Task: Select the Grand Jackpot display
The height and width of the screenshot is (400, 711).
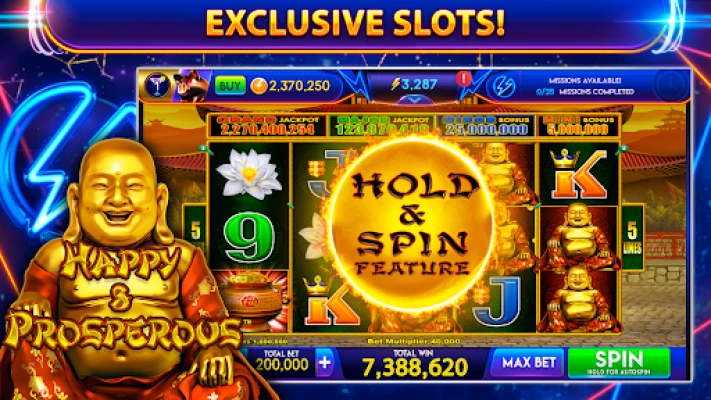Action: [x=266, y=126]
